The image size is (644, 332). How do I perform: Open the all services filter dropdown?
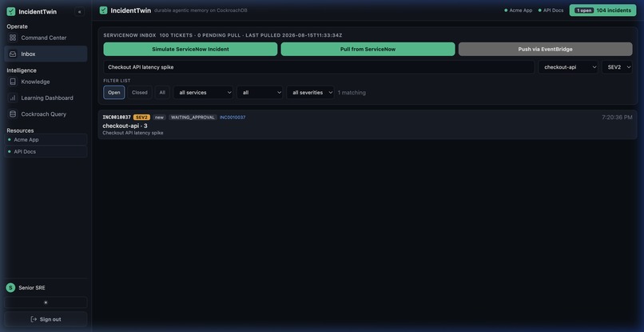click(x=203, y=93)
